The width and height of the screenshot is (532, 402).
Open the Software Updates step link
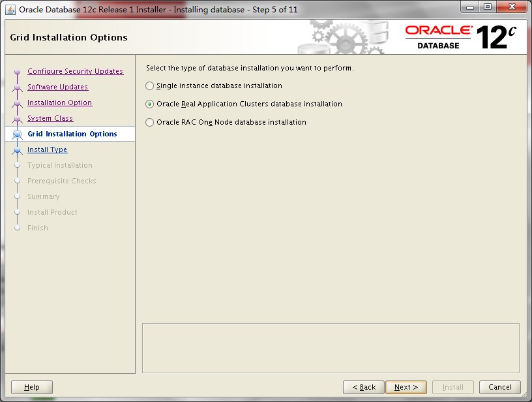click(57, 87)
